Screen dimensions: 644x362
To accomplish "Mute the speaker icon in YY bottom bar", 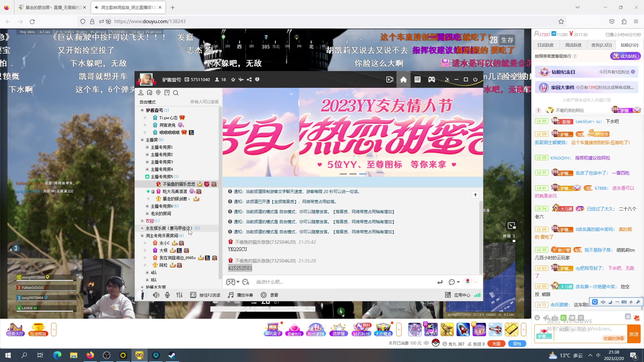I will (156, 295).
